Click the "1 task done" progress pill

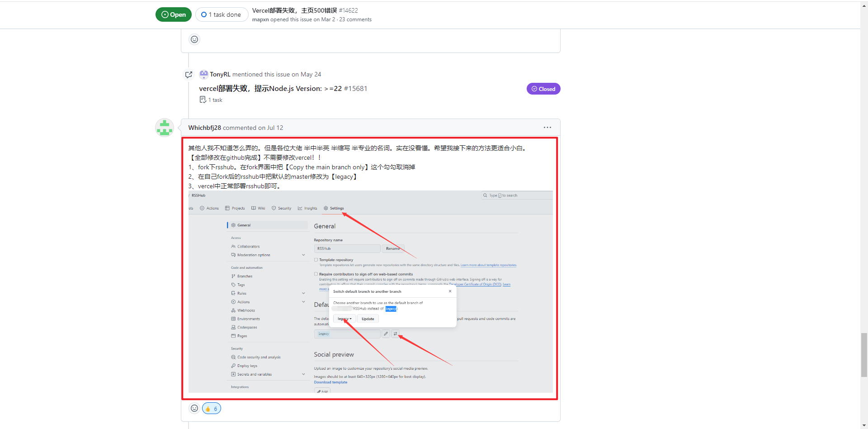point(222,14)
